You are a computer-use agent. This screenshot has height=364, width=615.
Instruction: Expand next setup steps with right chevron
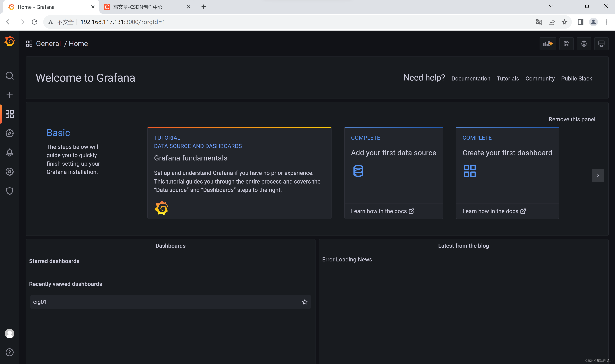598,175
